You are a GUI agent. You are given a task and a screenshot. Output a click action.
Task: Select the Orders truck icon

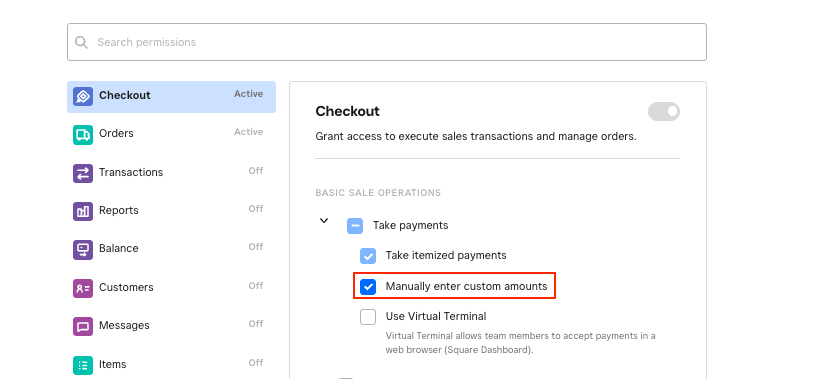[x=83, y=135]
